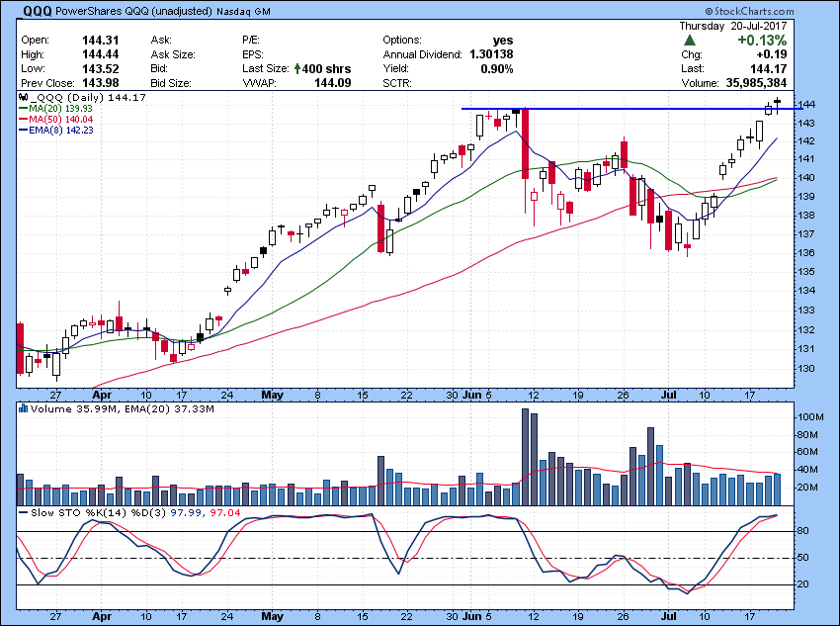This screenshot has width=840, height=626.
Task: Click the Nasdaq GM exchange label
Action: point(243,11)
